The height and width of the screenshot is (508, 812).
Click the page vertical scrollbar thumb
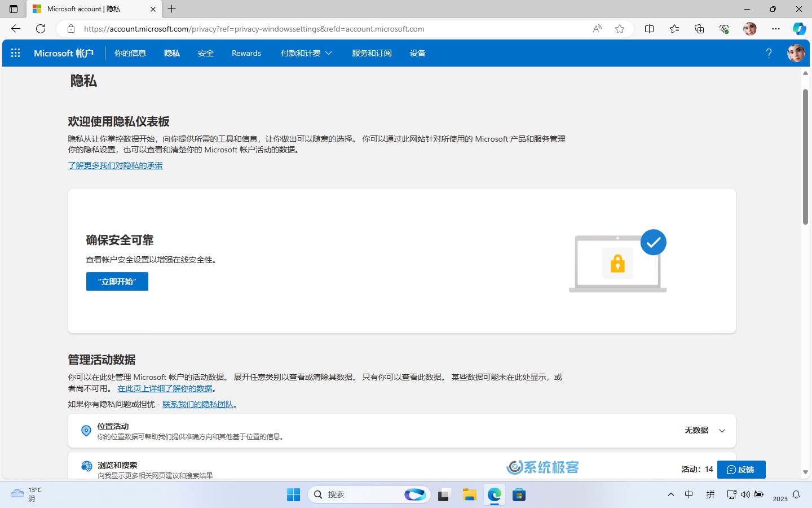[x=805, y=157]
